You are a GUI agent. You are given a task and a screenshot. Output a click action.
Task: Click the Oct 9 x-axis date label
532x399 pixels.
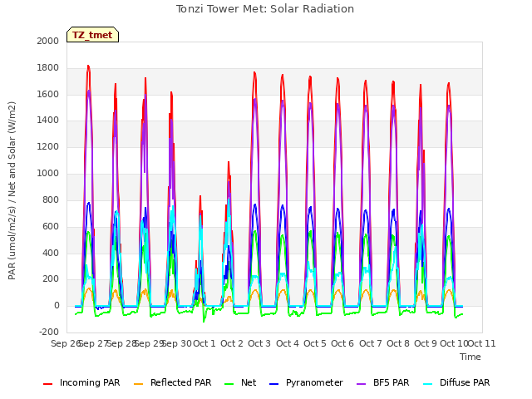point(426,343)
